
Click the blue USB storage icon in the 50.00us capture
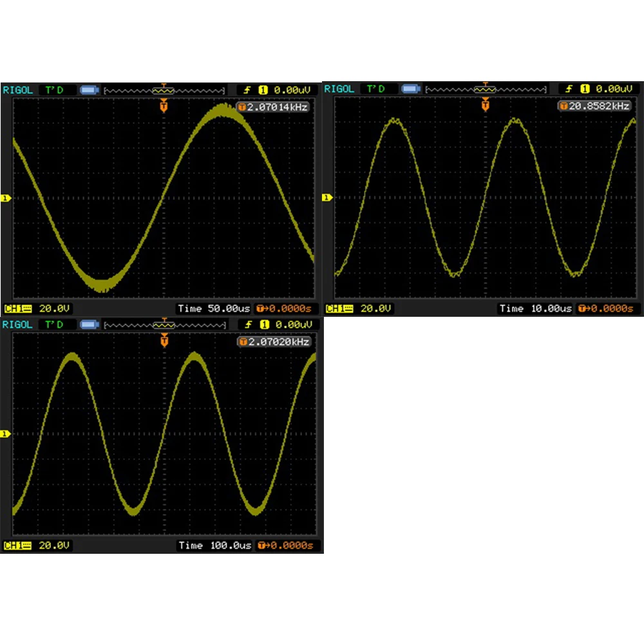pos(89,90)
